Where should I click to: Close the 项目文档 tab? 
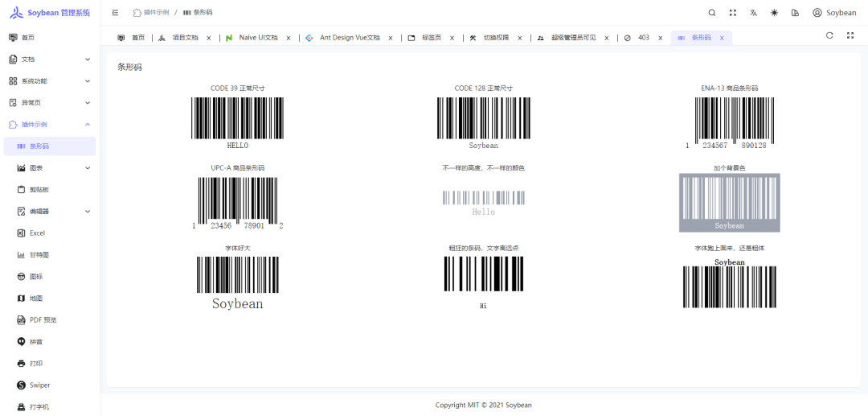[209, 39]
